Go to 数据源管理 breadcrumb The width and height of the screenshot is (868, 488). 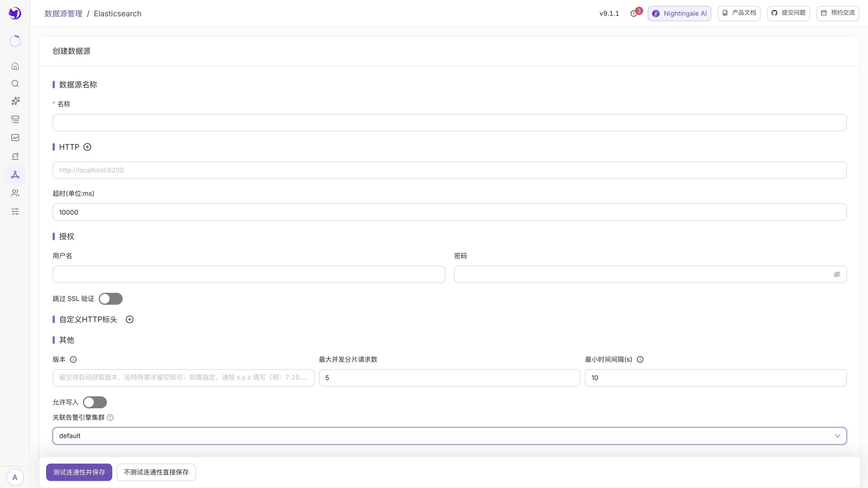(63, 14)
